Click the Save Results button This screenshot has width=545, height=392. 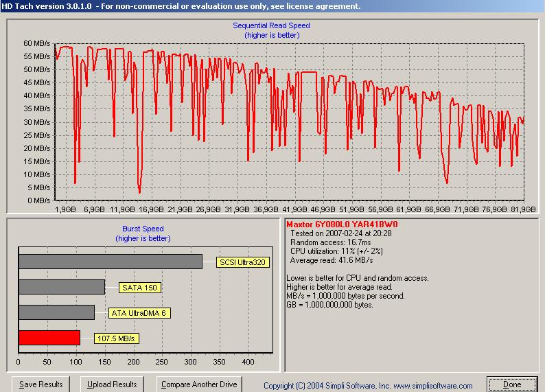tap(40, 384)
